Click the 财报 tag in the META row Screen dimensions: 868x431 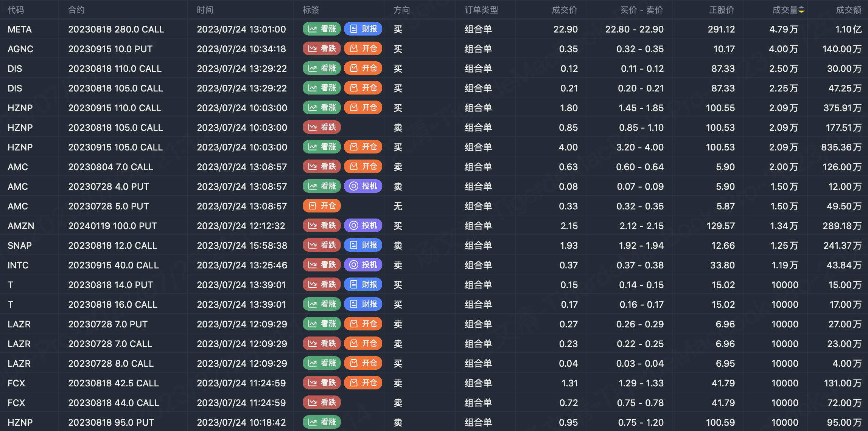point(363,29)
